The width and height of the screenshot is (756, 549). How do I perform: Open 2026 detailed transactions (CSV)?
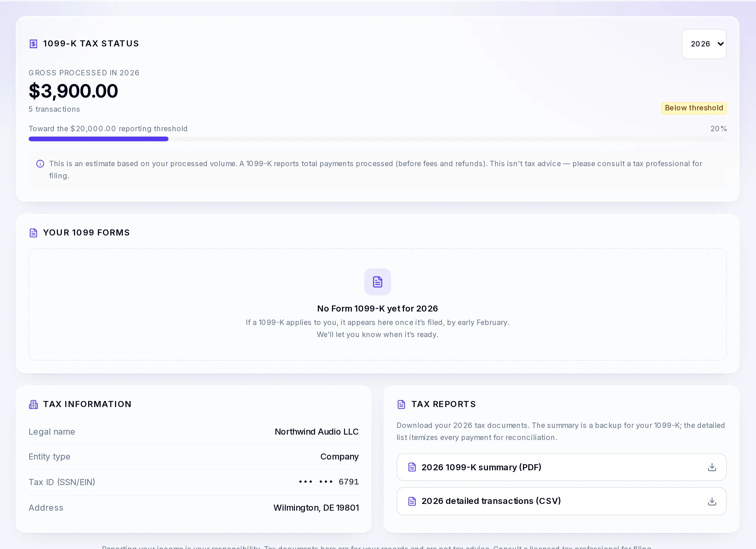pos(561,501)
